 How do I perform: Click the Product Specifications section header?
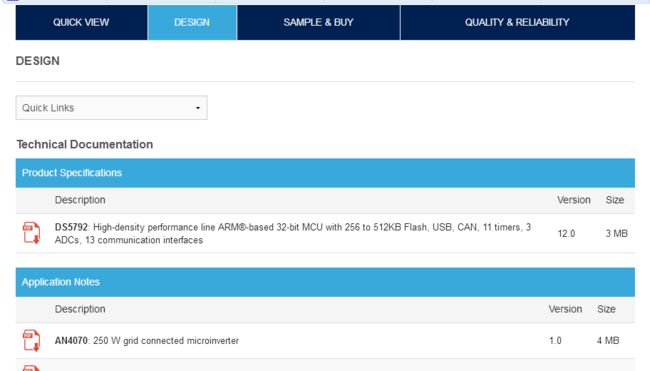[x=325, y=173]
